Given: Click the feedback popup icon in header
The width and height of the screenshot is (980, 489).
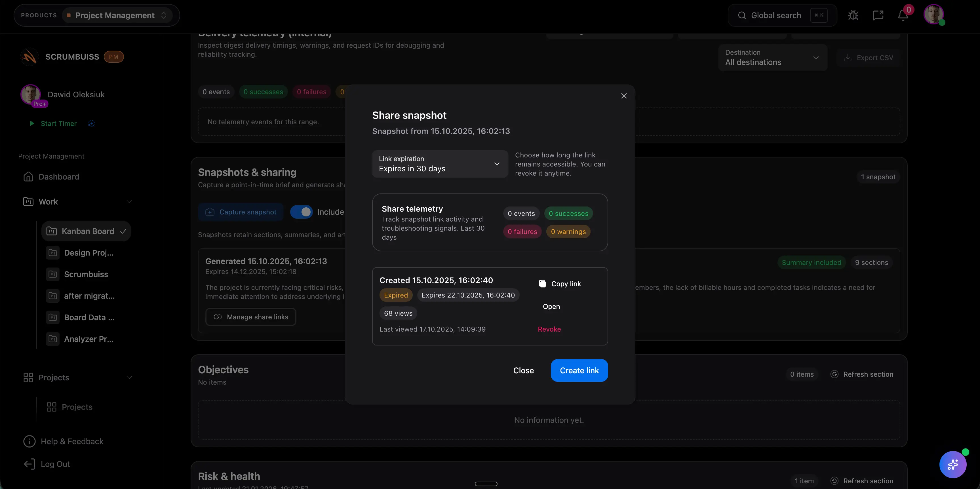Looking at the screenshot, I should [878, 15].
